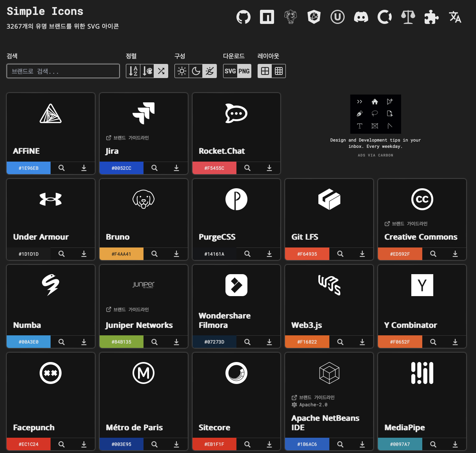This screenshot has height=453, width=476.
Task: Open Creative Commons brand guidelines link
Action: click(406, 224)
